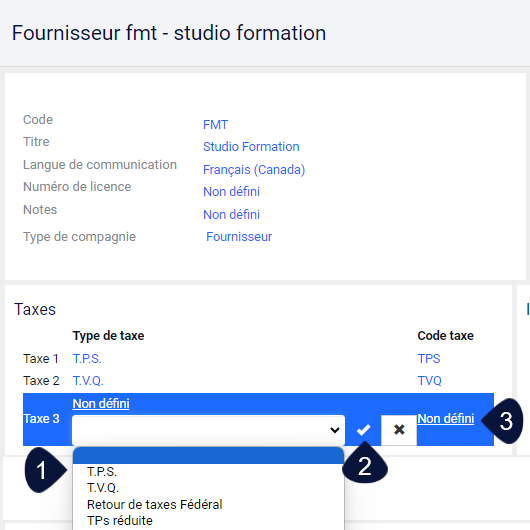This screenshot has height=530, width=530.
Task: Click the dropdown chevron arrow in Taxe 3
Action: (335, 430)
